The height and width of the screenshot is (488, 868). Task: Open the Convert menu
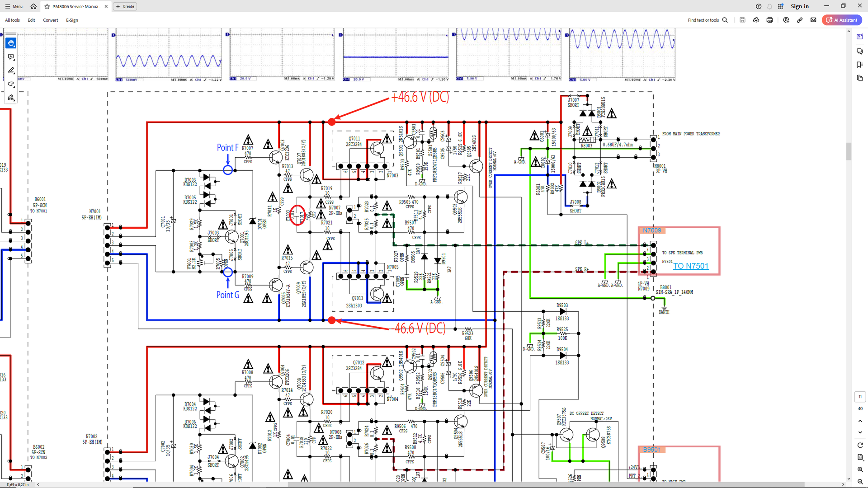(x=50, y=20)
